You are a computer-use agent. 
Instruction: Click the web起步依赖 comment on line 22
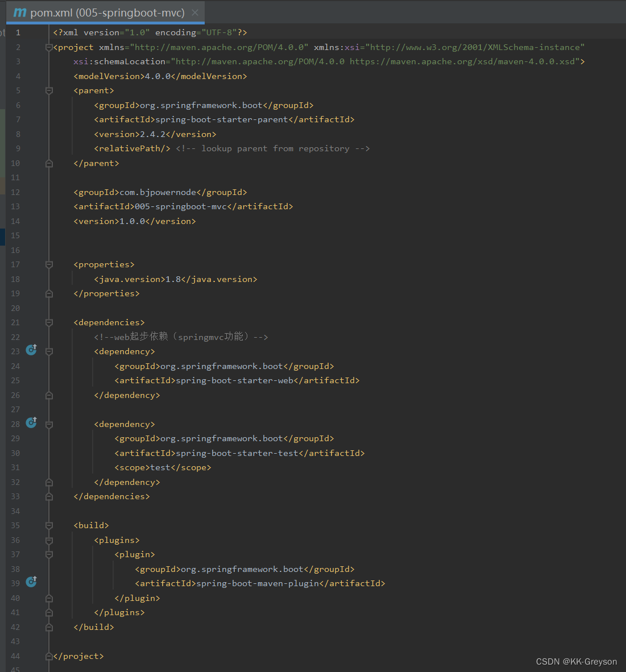(181, 337)
